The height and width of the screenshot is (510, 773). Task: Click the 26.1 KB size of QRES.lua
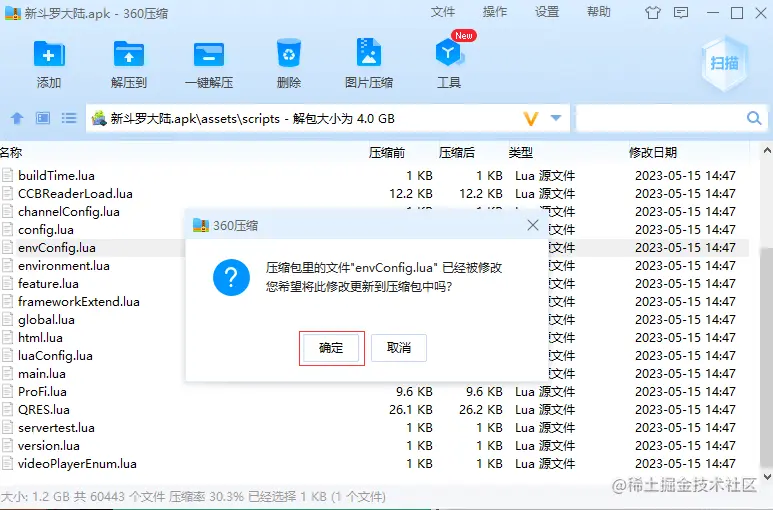[x=411, y=409]
